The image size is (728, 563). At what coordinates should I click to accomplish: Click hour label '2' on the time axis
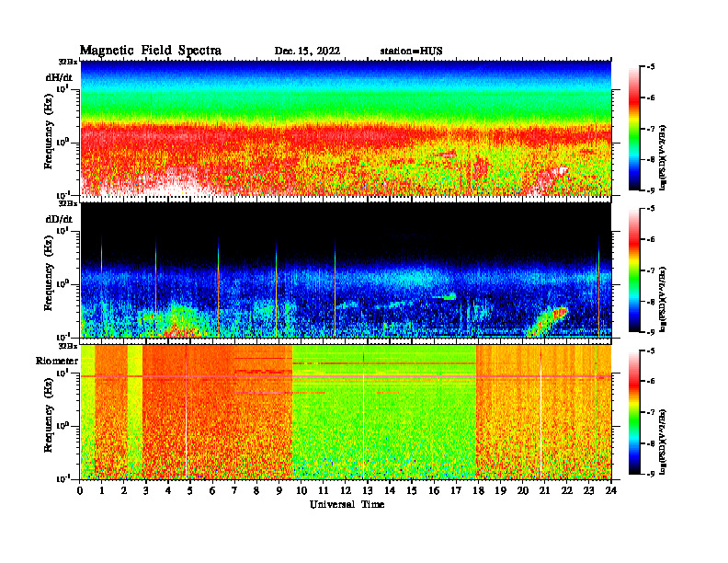124,491
